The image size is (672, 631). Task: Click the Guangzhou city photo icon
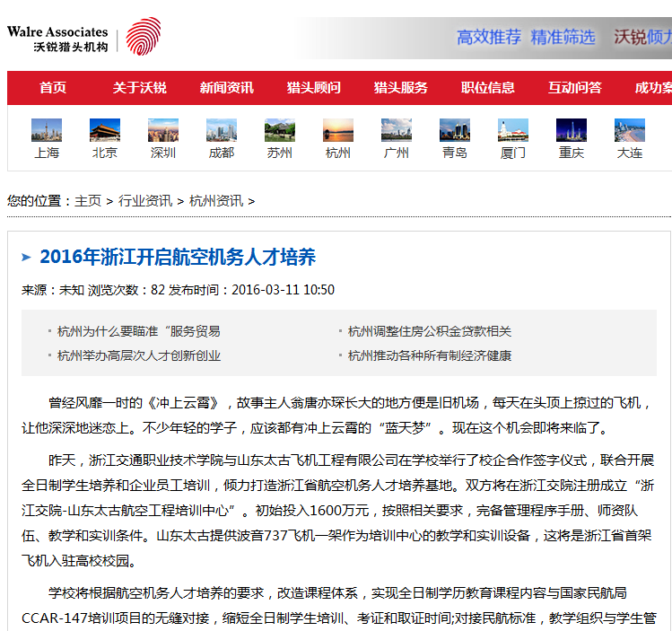click(397, 130)
